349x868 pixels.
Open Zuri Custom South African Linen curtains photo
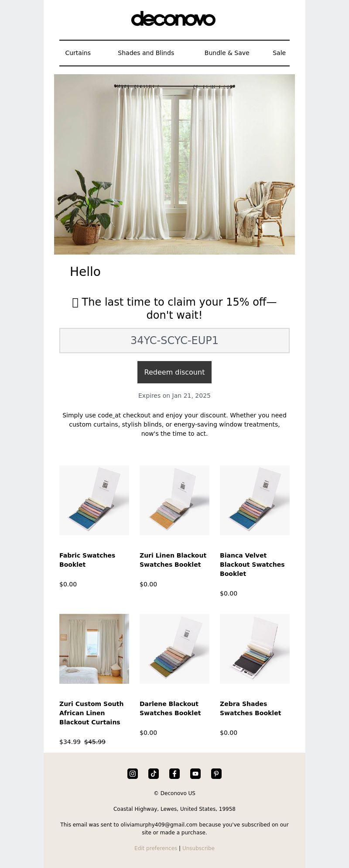coord(94,649)
